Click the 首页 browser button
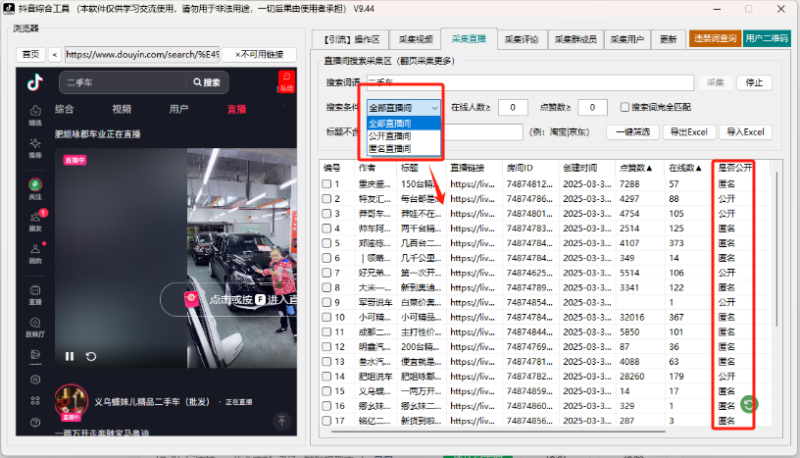The height and width of the screenshot is (458, 800). coord(31,55)
